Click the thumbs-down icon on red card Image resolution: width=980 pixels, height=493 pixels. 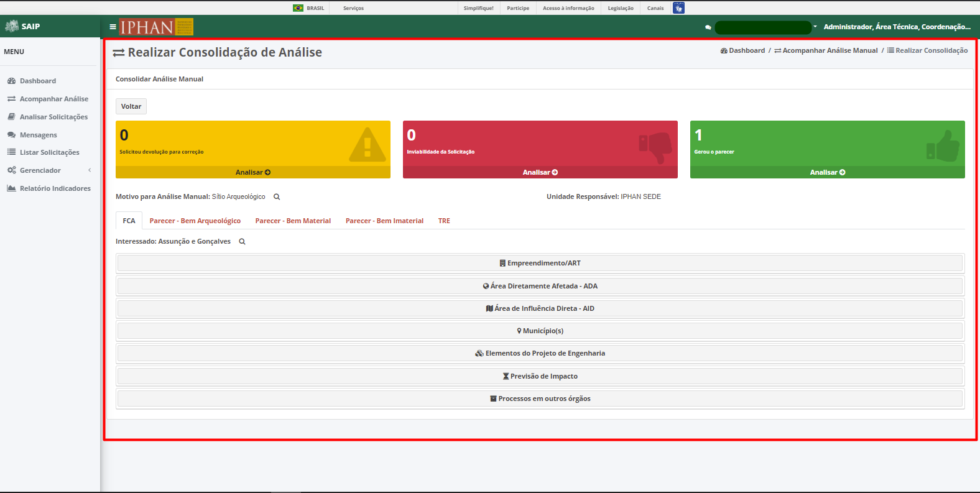coord(655,147)
